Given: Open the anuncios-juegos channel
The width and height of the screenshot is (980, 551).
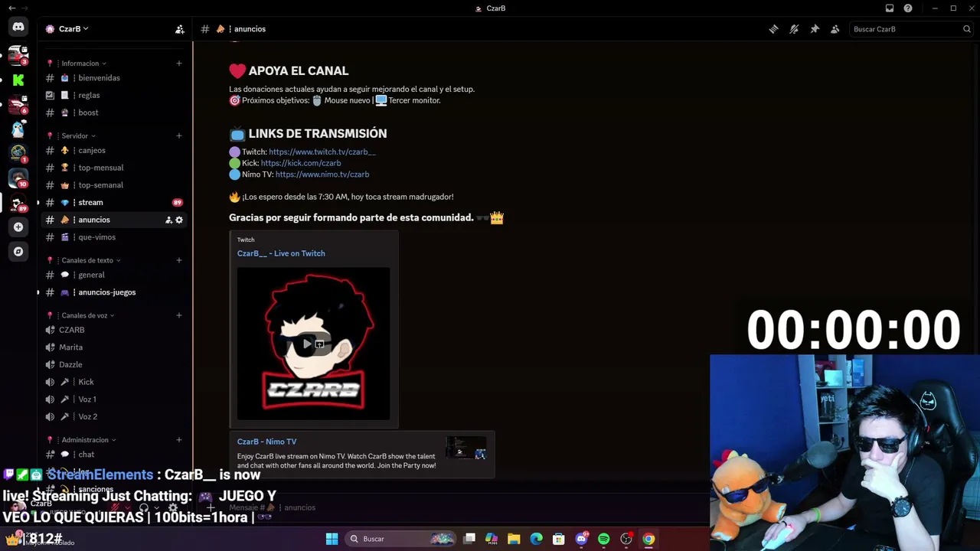Looking at the screenshot, I should coord(115,292).
